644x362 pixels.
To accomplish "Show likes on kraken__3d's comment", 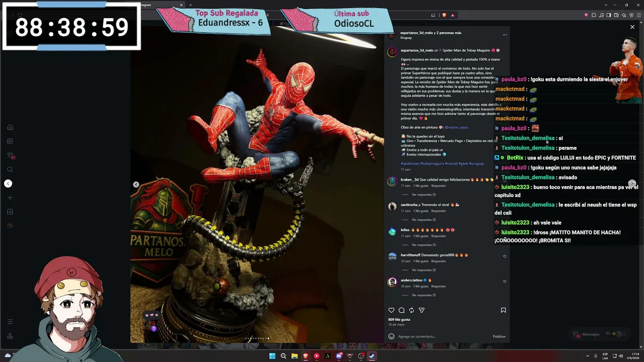I will pyautogui.click(x=421, y=186).
